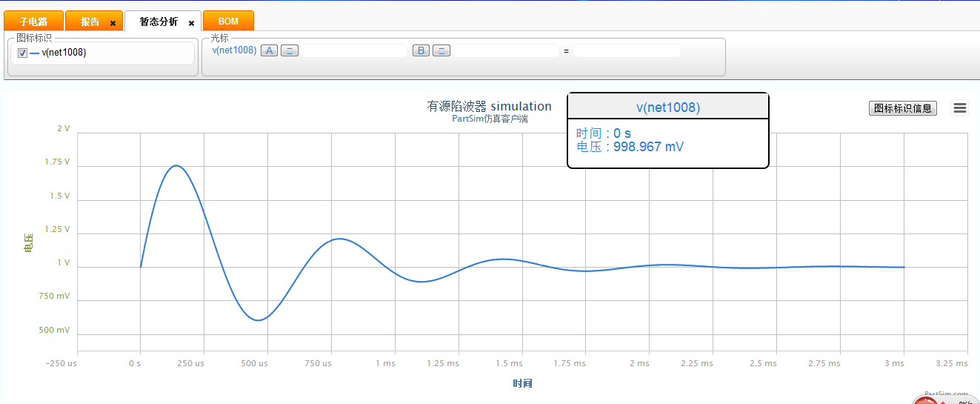Click the first waveform peak near 1.75 V
This screenshot has height=404, width=980.
[x=176, y=165]
